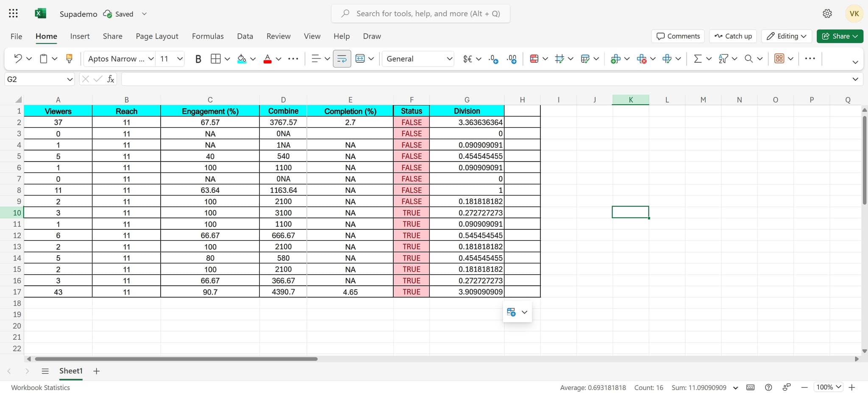
Task: Open the Find tool
Action: point(749,59)
